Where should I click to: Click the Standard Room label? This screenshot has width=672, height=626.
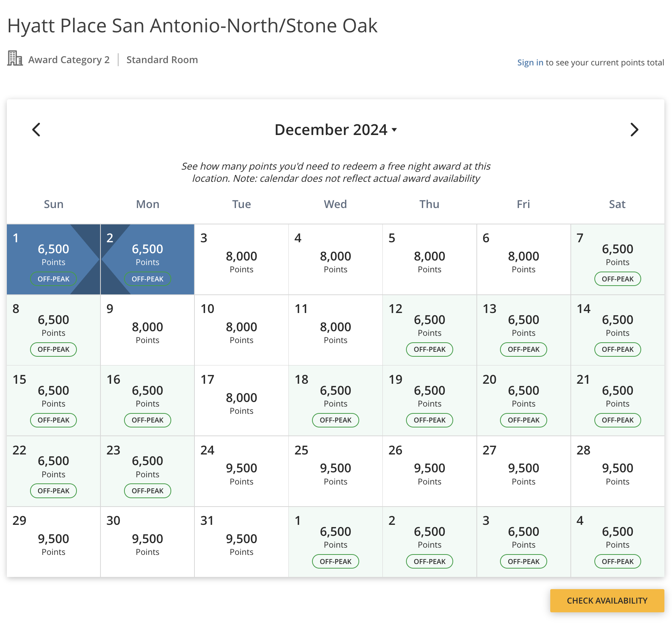coord(162,60)
